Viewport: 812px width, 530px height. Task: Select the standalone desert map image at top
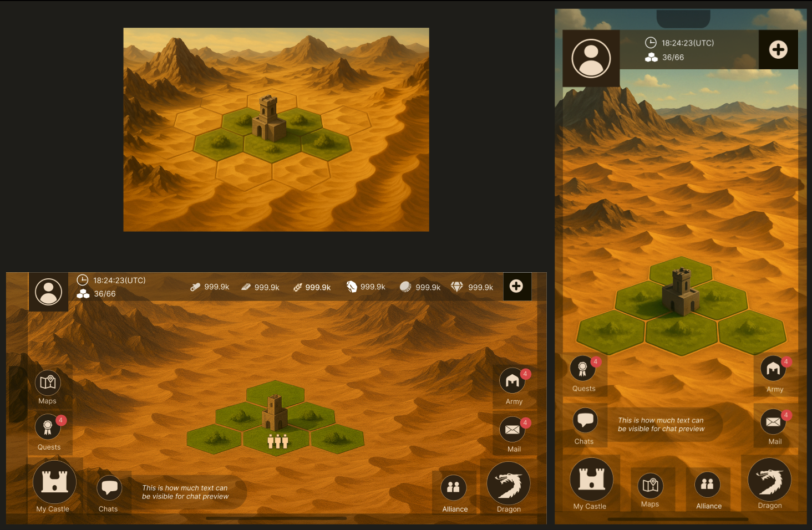pyautogui.click(x=276, y=130)
